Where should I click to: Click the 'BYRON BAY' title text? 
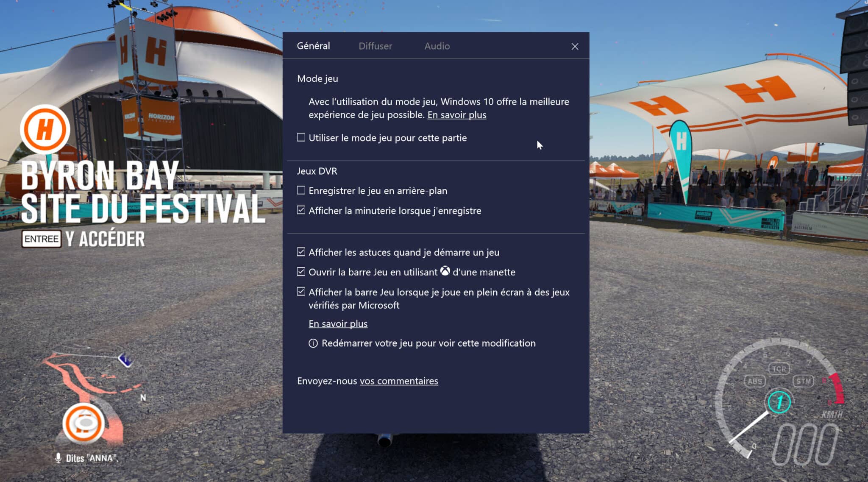100,175
